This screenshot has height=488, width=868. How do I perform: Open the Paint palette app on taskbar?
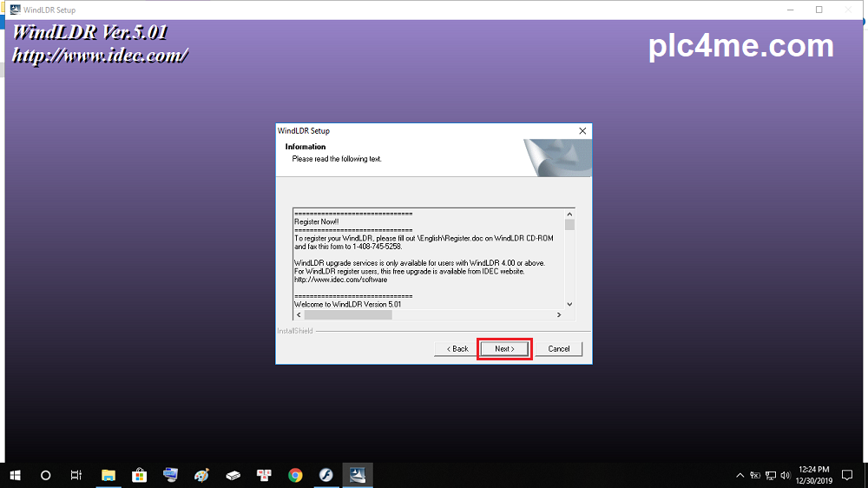click(202, 475)
